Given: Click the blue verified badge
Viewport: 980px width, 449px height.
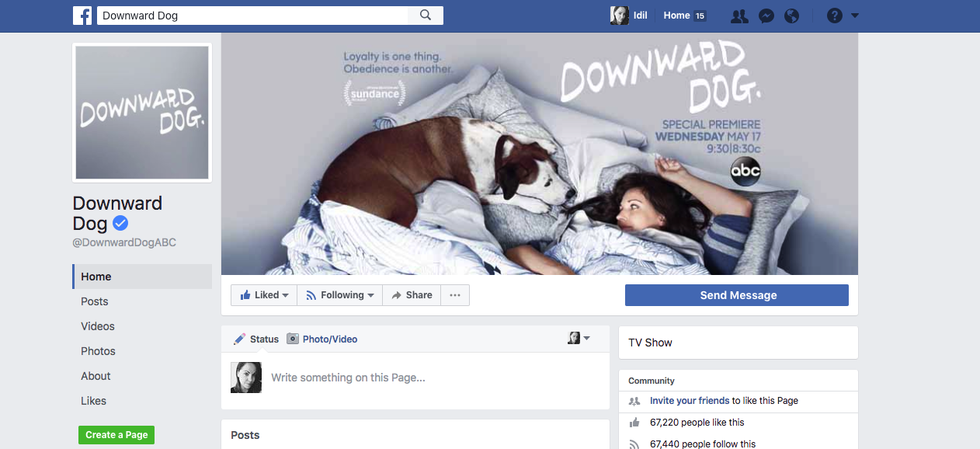Looking at the screenshot, I should point(120,224).
